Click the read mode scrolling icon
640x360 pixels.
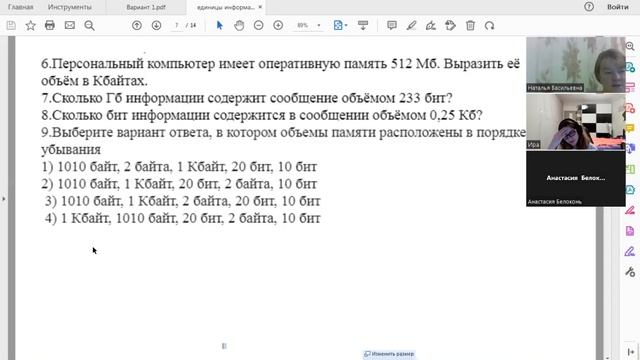(x=363, y=25)
